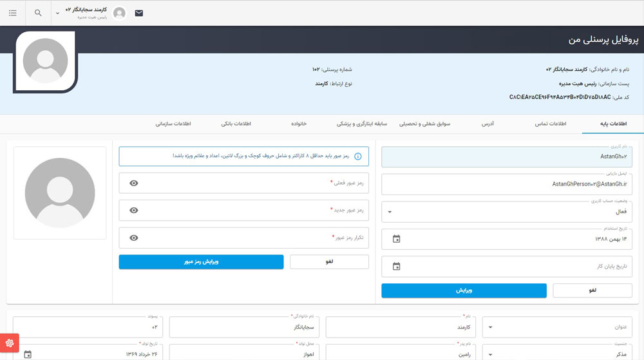Viewport: 644px width, 360px height.
Task: Click the نام پدر field رامین
Action: tap(401, 353)
